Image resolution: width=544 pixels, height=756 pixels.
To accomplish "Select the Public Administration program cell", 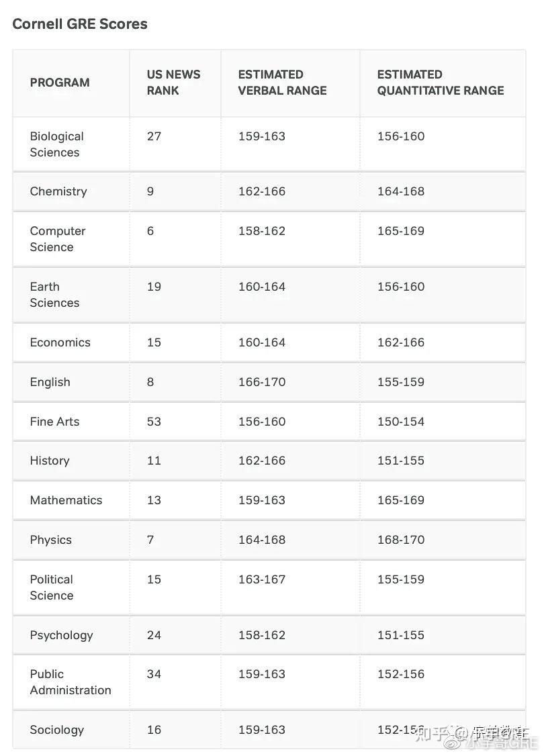I will click(70, 682).
